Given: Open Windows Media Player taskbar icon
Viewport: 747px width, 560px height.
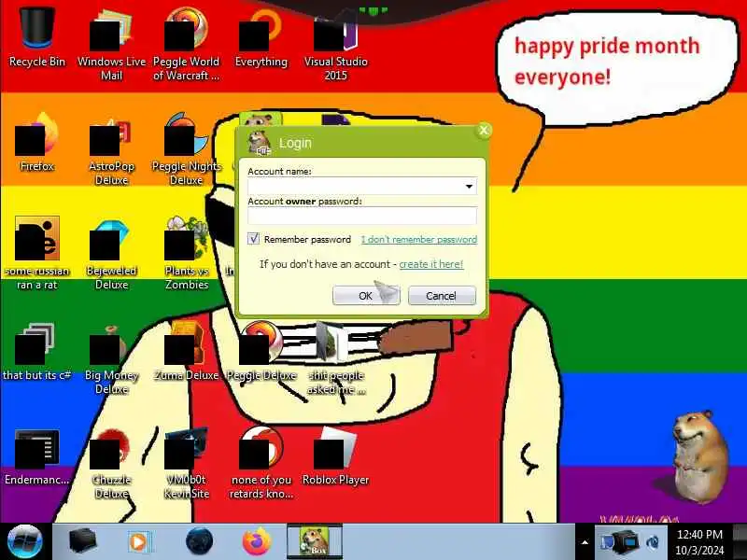Looking at the screenshot, I should pyautogui.click(x=140, y=542).
